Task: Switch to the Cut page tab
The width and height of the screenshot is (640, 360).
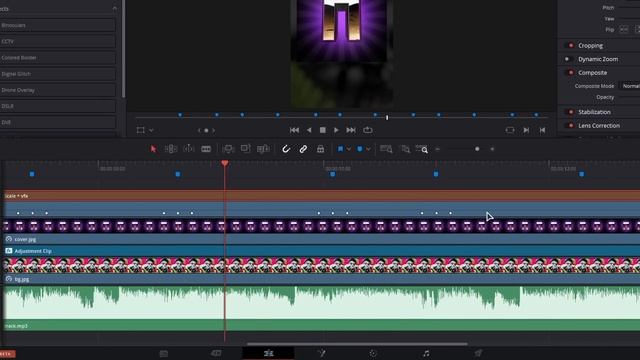Action: [x=216, y=353]
